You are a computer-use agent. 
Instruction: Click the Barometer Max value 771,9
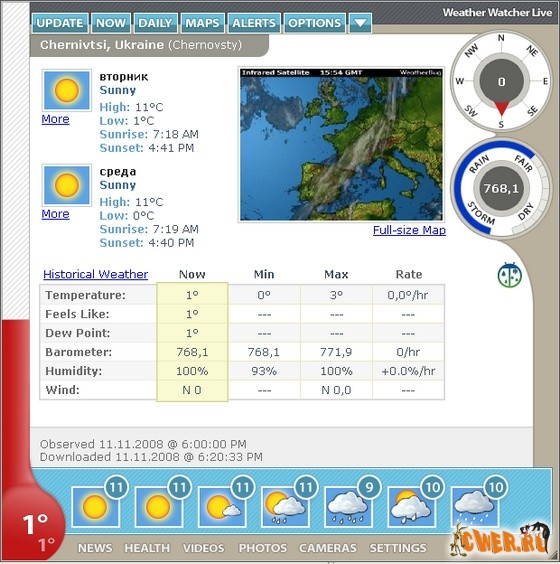(336, 352)
